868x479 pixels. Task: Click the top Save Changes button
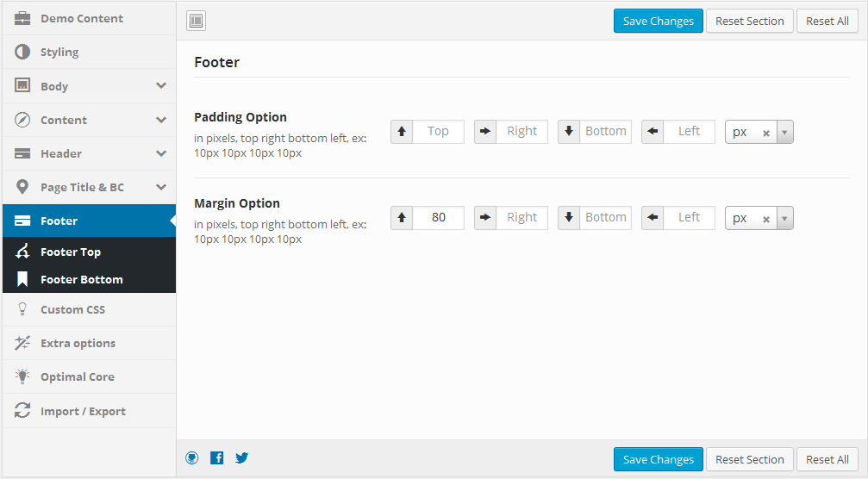click(x=659, y=21)
